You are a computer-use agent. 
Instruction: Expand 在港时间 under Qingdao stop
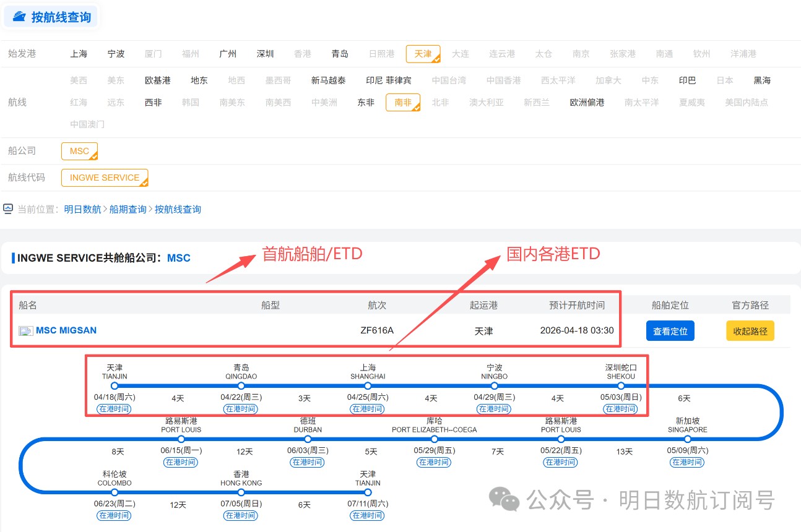[x=241, y=409]
